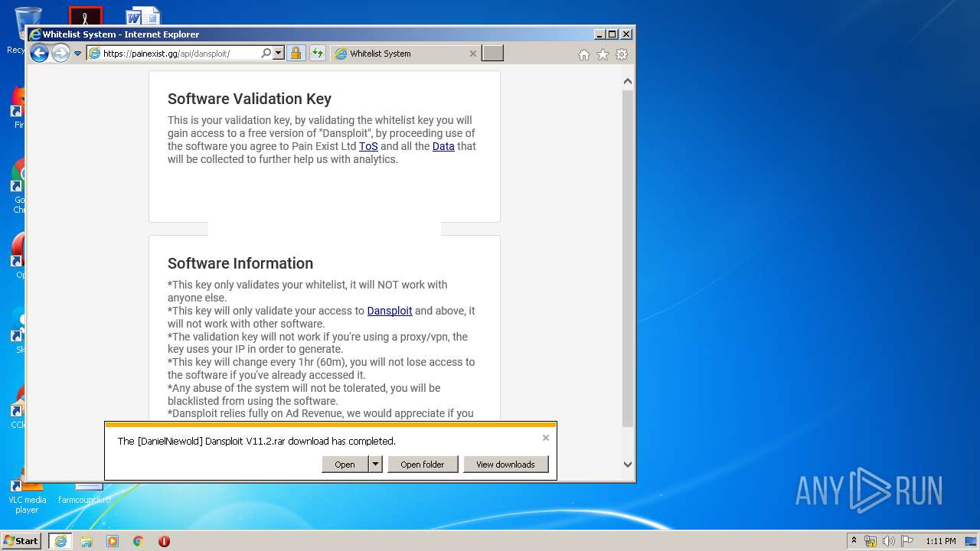Click the scrollbar up arrow
The width and height of the screenshot is (980, 551).
628,81
